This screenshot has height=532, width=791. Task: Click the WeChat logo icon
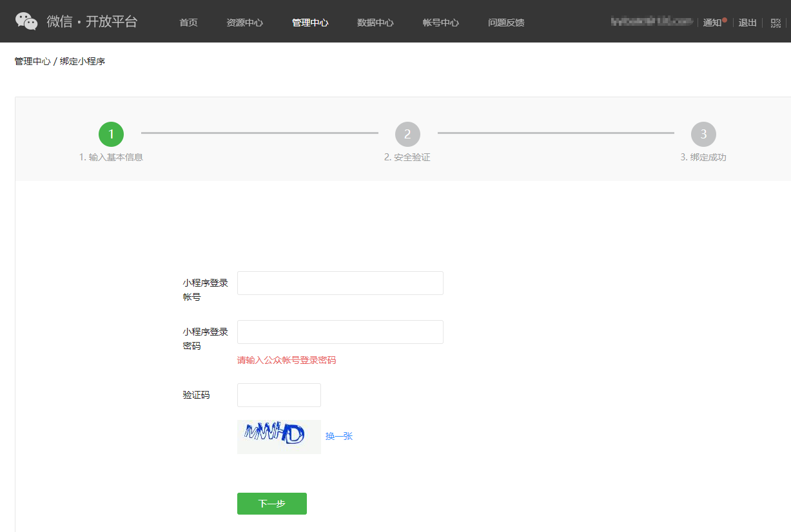tap(26, 21)
